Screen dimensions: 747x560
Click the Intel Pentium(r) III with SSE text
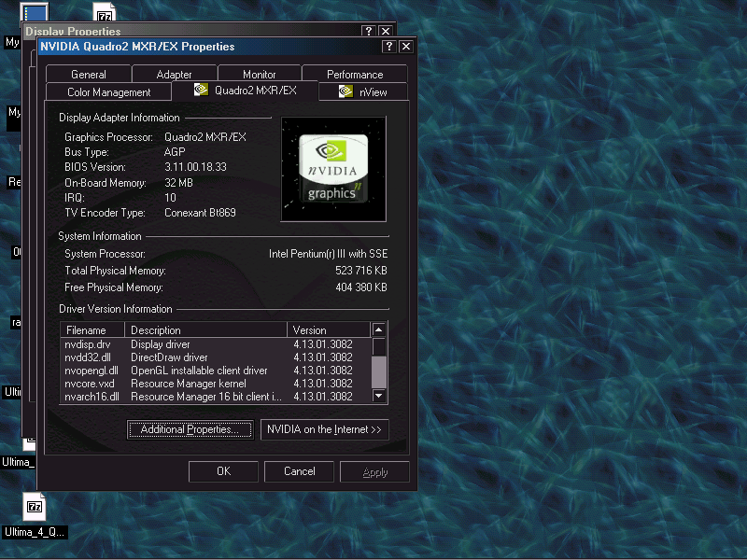click(x=329, y=254)
